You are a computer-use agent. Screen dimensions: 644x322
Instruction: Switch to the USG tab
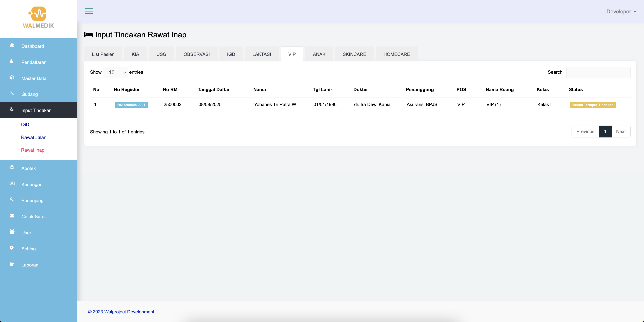click(161, 54)
